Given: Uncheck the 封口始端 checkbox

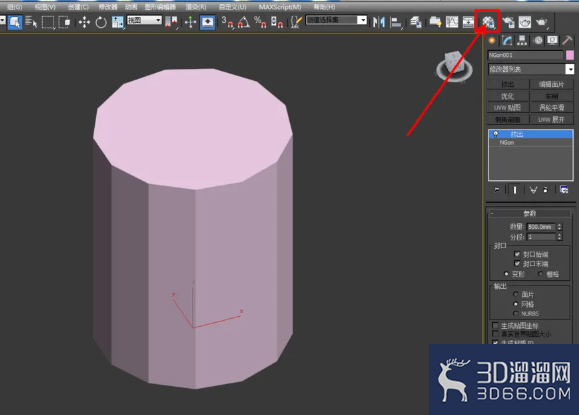Looking at the screenshot, I should 517,254.
